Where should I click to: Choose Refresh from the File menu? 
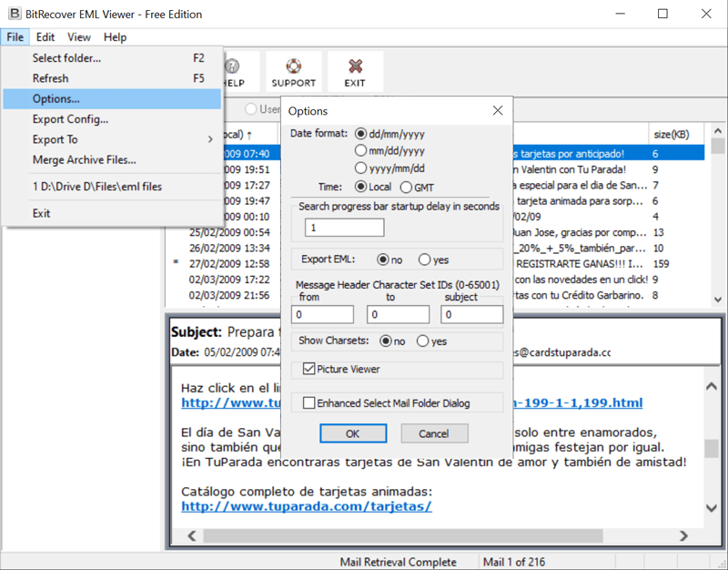click(112, 78)
